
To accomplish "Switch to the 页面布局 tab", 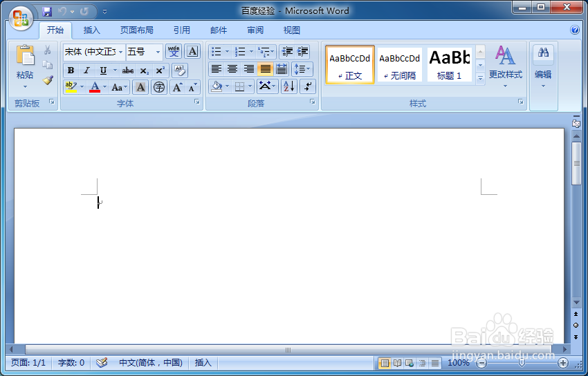I will (136, 30).
